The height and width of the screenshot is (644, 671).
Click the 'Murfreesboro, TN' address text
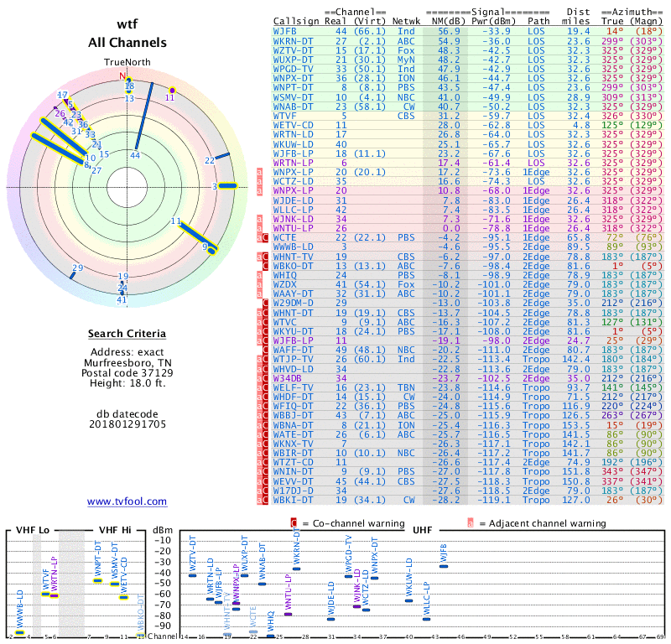[127, 363]
